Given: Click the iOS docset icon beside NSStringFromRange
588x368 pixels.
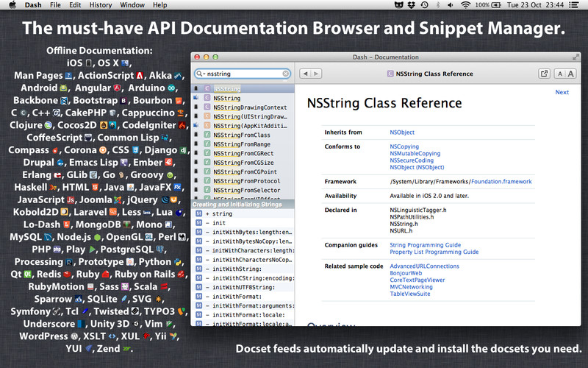Looking at the screenshot, I should [196, 144].
